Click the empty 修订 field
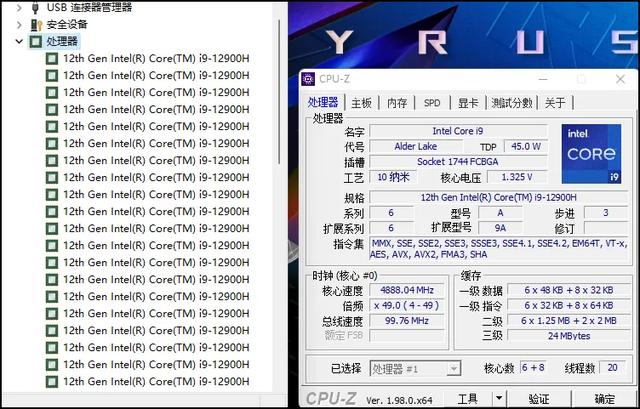 pos(606,228)
